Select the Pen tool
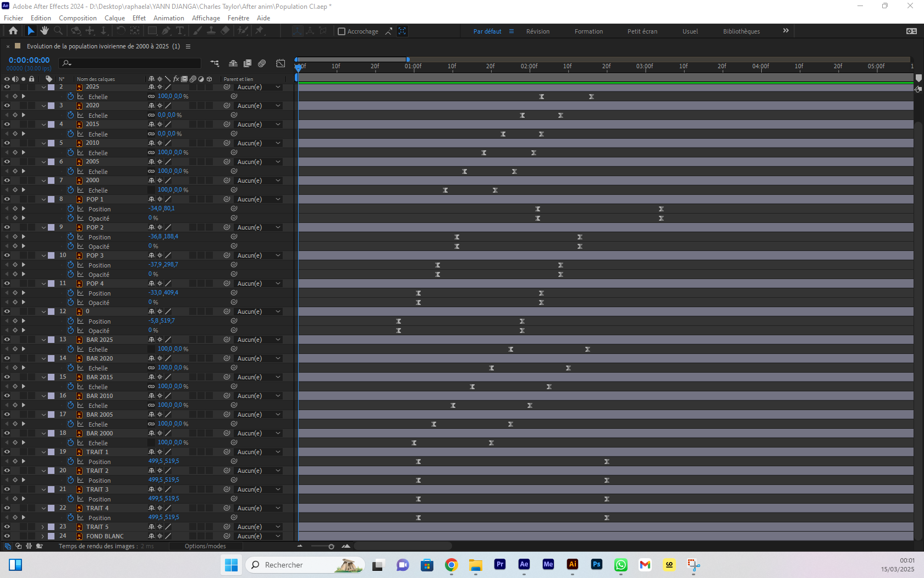924x578 pixels. pyautogui.click(x=166, y=31)
